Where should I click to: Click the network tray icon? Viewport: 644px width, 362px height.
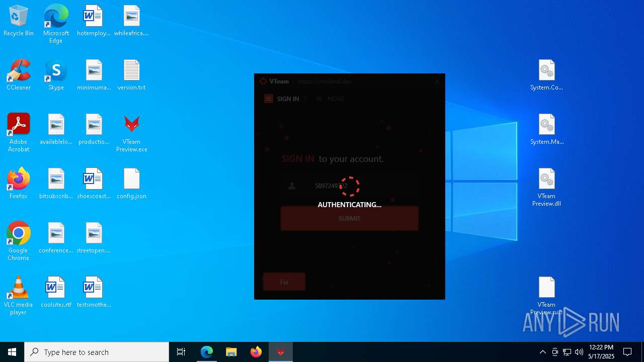pyautogui.click(x=567, y=352)
